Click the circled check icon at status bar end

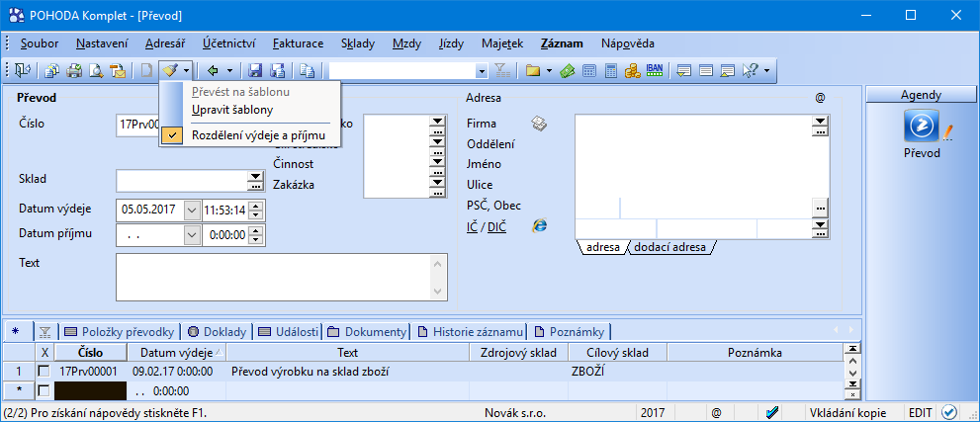point(949,413)
